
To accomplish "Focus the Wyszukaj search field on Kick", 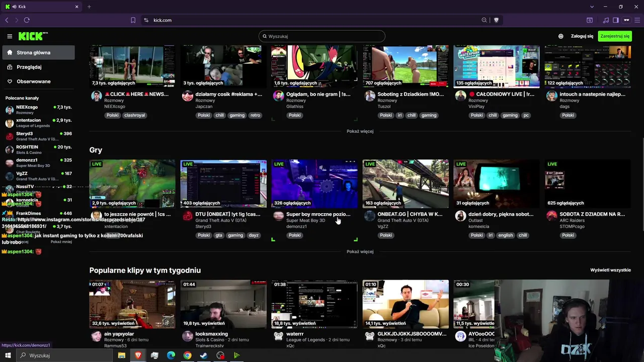I will (x=322, y=36).
